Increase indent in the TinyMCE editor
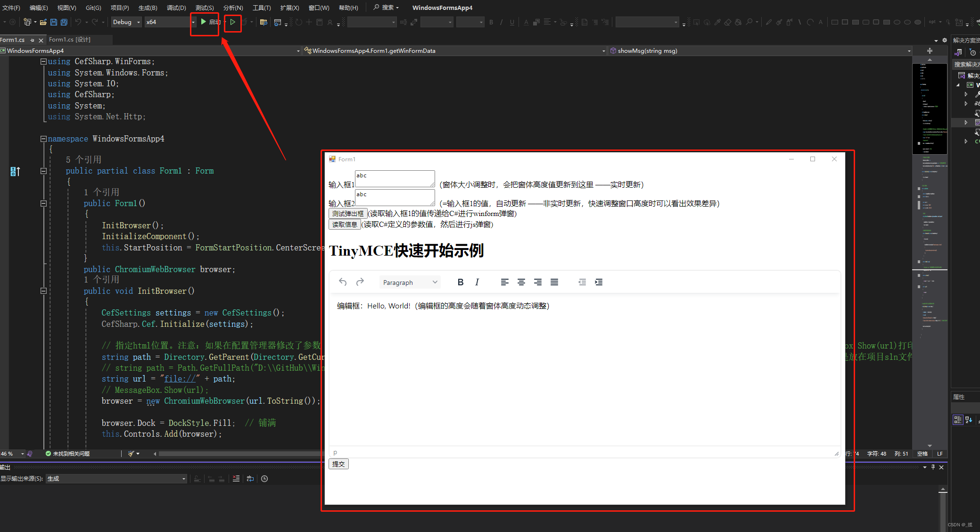This screenshot has height=532, width=980. (x=599, y=282)
